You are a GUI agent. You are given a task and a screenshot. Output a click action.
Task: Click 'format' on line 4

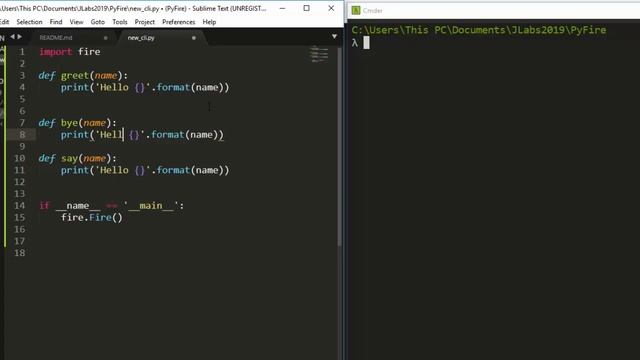pos(173,87)
